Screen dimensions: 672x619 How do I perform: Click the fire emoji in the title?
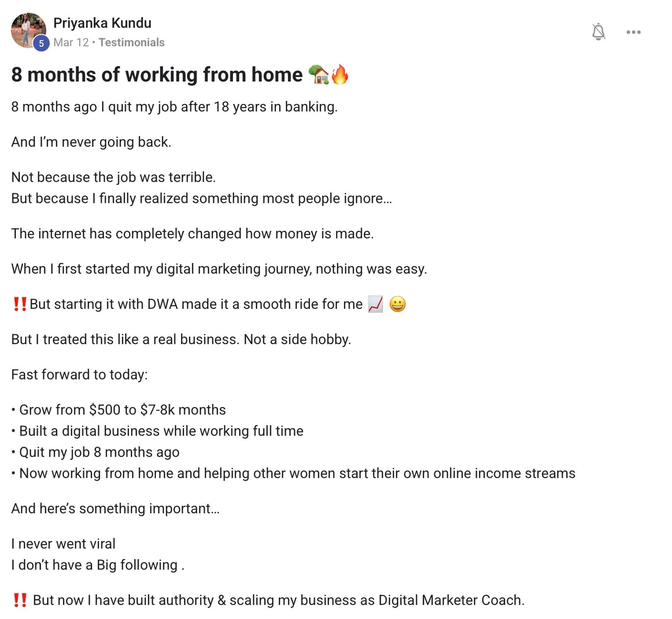[x=340, y=74]
